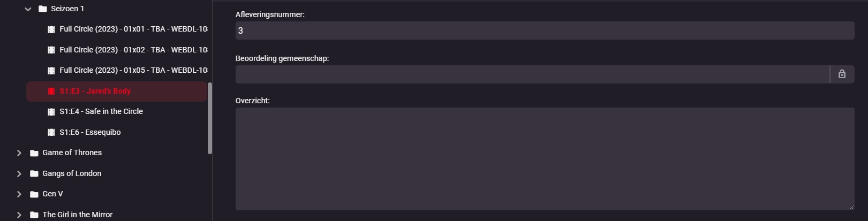
Task: Select the S1:E6 - Essequibo episode
Action: (90, 132)
